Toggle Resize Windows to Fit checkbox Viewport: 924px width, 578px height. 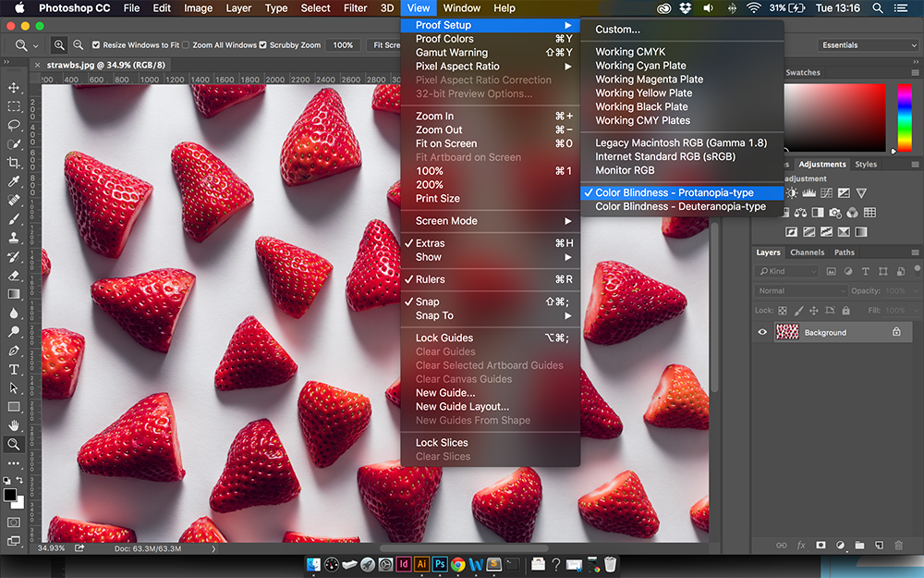[96, 44]
